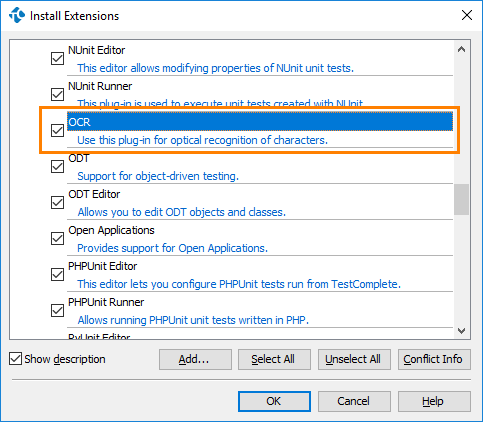This screenshot has height=422, width=483.
Task: Open the Help button
Action: [434, 401]
